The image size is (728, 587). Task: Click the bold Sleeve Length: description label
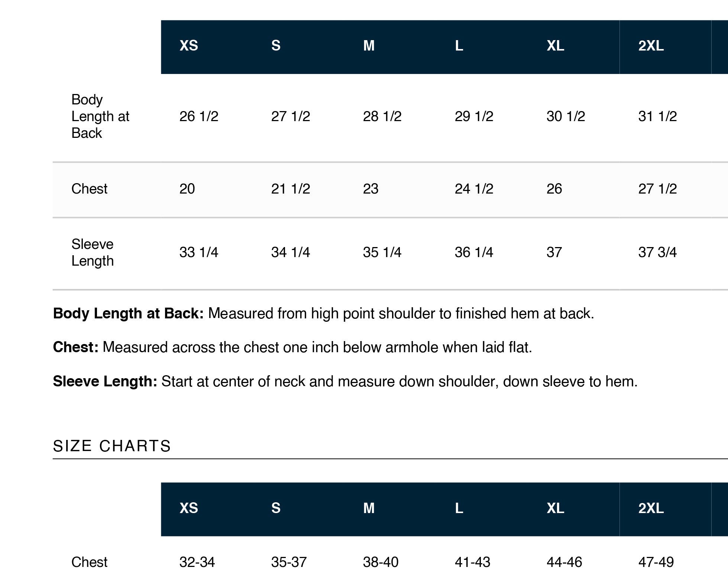(x=105, y=381)
